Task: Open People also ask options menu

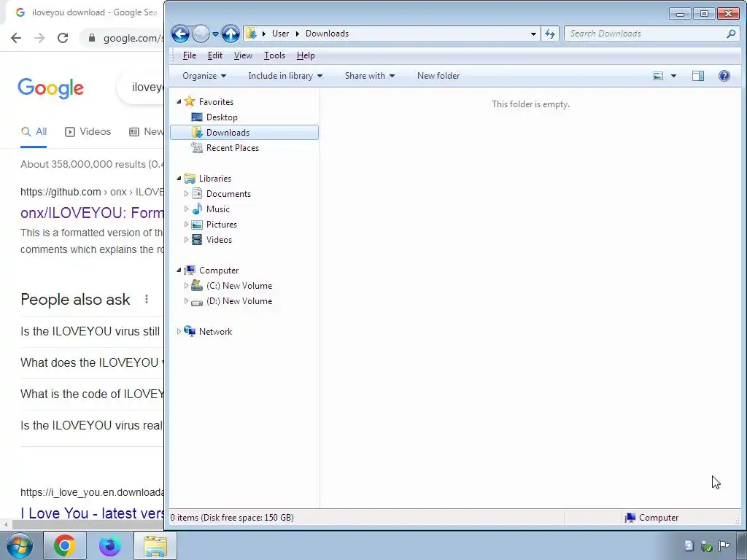Action: coord(147,299)
